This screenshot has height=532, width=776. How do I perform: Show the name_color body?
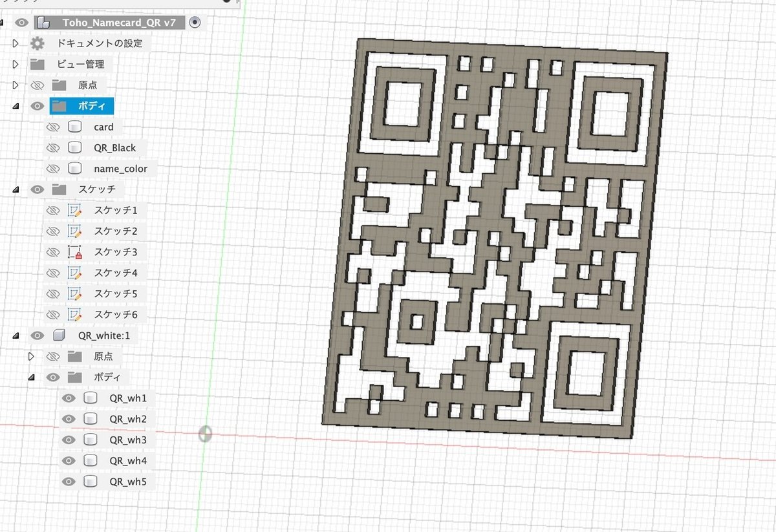click(x=53, y=169)
